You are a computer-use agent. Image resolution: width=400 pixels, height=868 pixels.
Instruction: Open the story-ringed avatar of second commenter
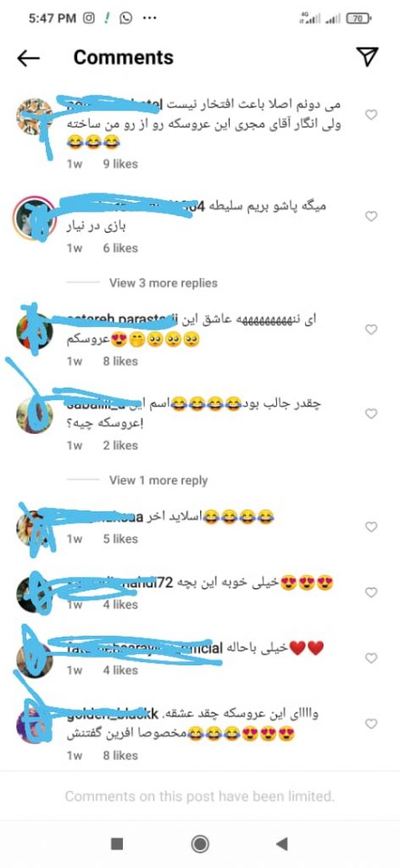coord(34,218)
